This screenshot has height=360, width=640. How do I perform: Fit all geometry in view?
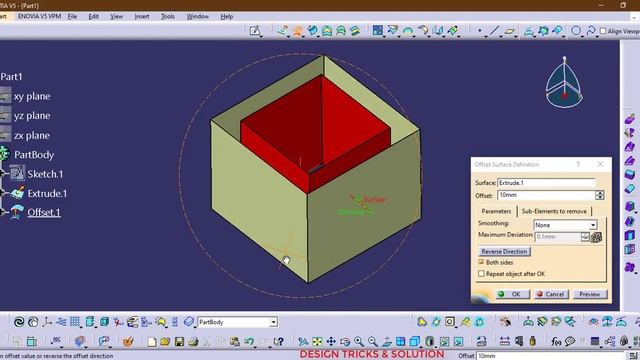[x=317, y=341]
